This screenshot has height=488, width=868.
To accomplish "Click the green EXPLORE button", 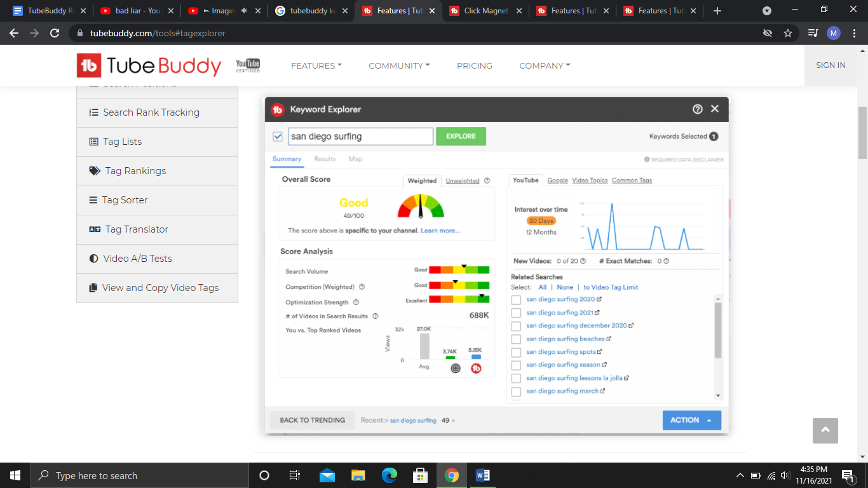I will [x=461, y=136].
